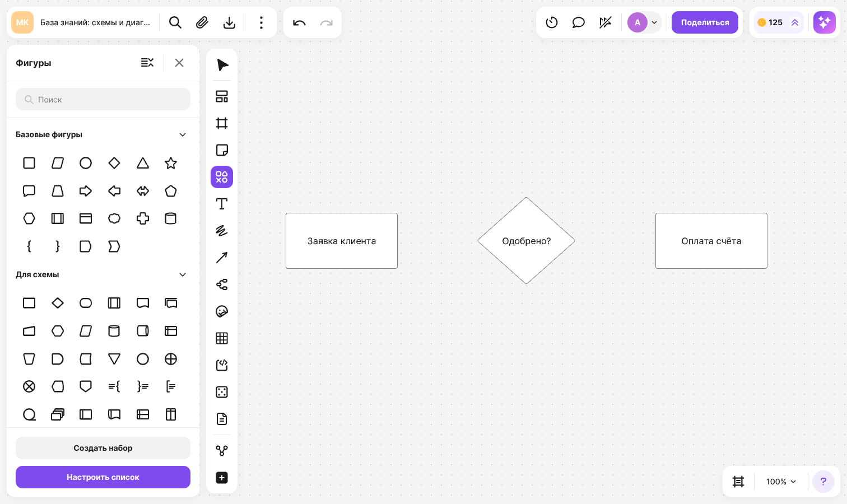
Task: Pick the triangle basic shape
Action: coord(143,163)
